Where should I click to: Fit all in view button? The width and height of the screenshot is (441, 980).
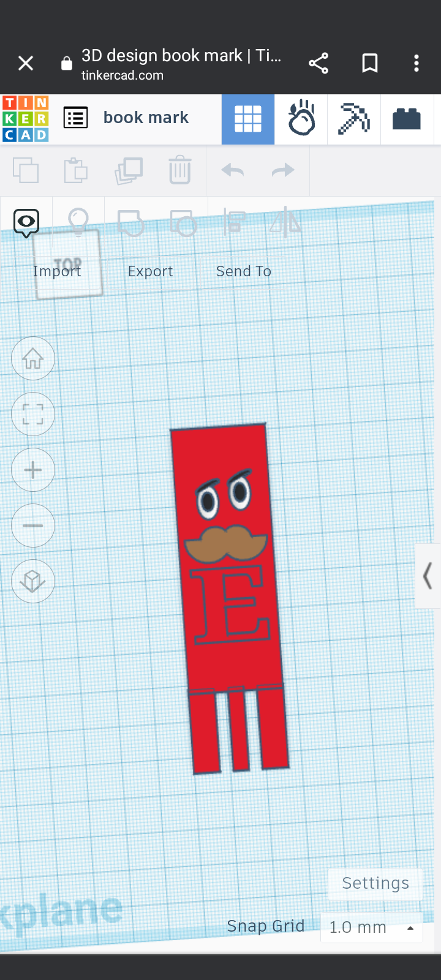33,415
